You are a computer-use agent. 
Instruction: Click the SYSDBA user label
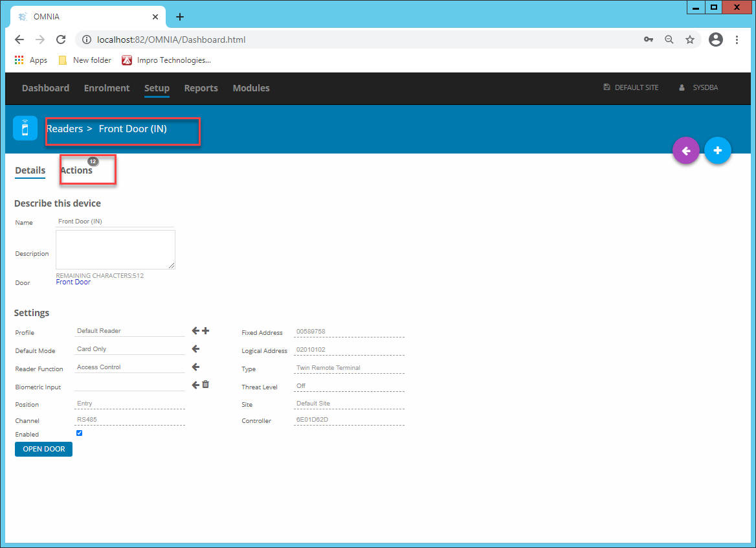pos(706,88)
